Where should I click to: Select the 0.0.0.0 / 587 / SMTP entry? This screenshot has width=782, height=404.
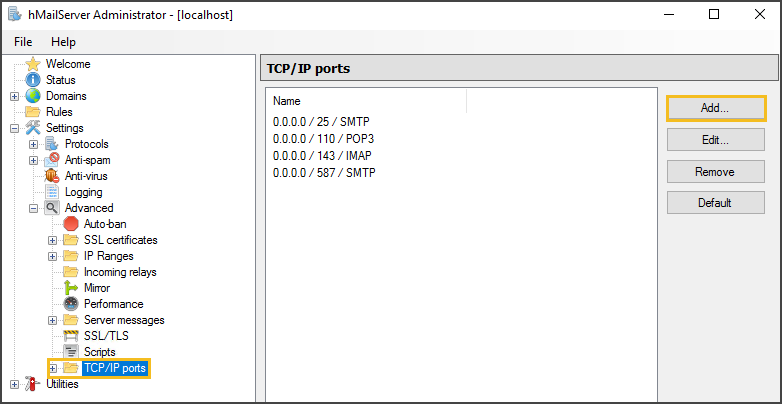[x=324, y=173]
